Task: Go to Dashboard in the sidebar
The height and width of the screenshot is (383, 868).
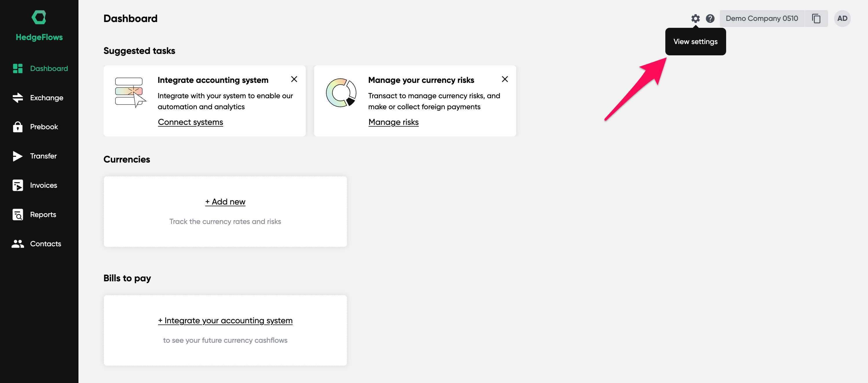Action: click(49, 68)
